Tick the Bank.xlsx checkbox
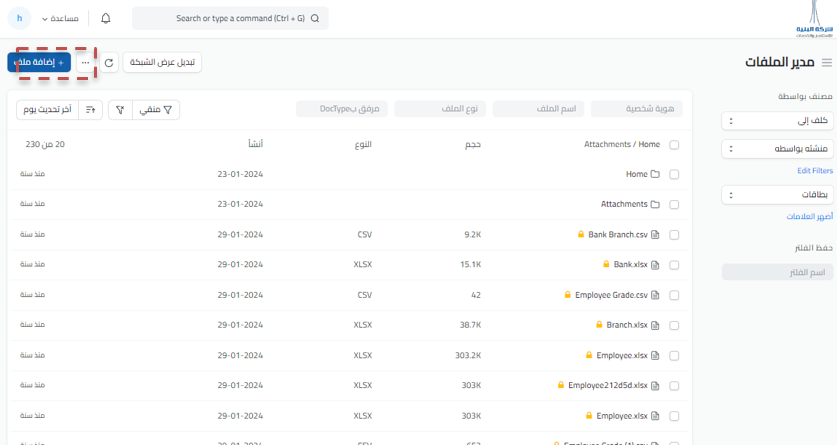 pyautogui.click(x=674, y=265)
